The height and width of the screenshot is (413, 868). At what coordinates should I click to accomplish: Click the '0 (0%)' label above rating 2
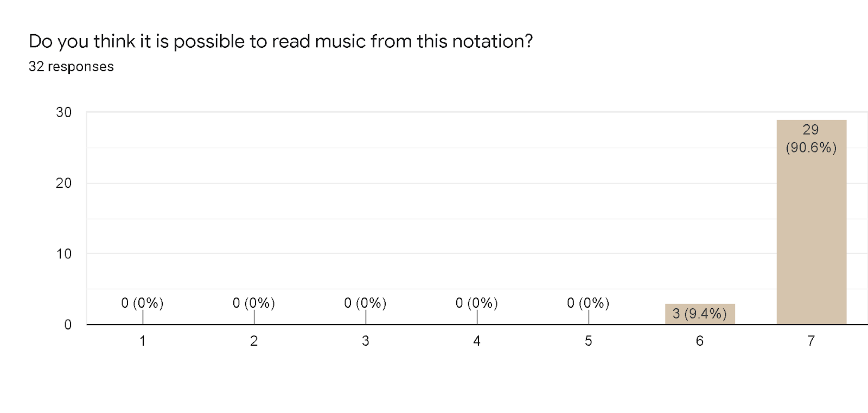[x=254, y=303]
